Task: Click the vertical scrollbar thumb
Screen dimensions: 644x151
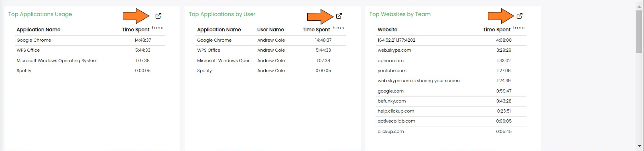Action: pos(639,32)
